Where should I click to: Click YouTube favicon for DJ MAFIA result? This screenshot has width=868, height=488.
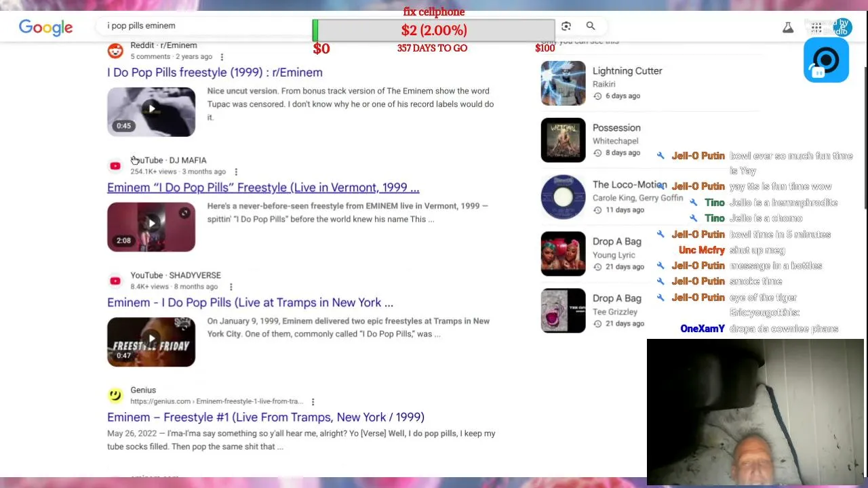point(115,166)
